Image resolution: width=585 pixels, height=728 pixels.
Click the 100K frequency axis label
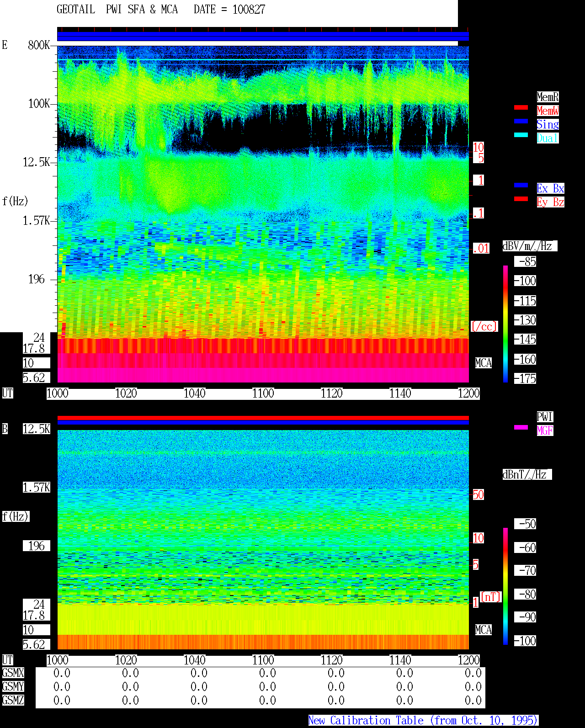(x=39, y=103)
